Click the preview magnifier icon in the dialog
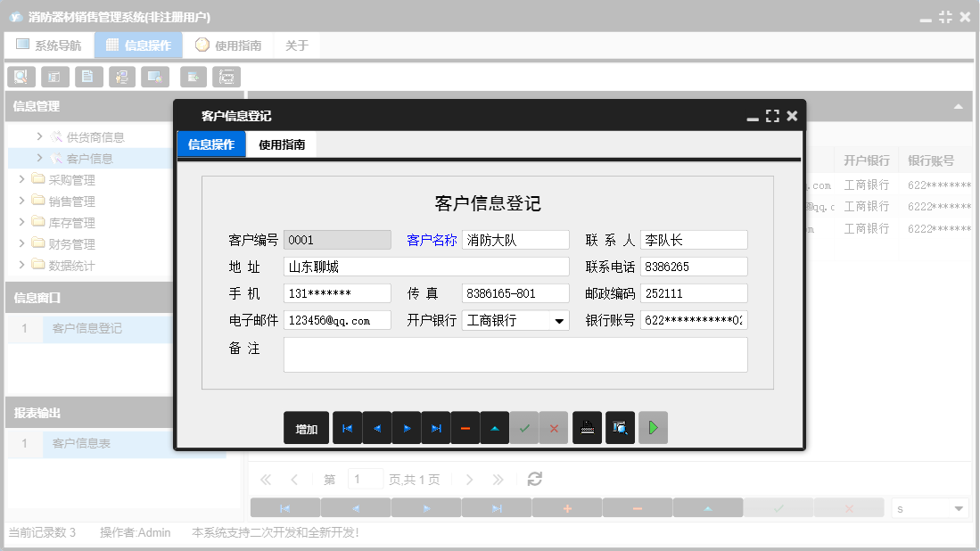Image resolution: width=980 pixels, height=551 pixels. (x=620, y=428)
